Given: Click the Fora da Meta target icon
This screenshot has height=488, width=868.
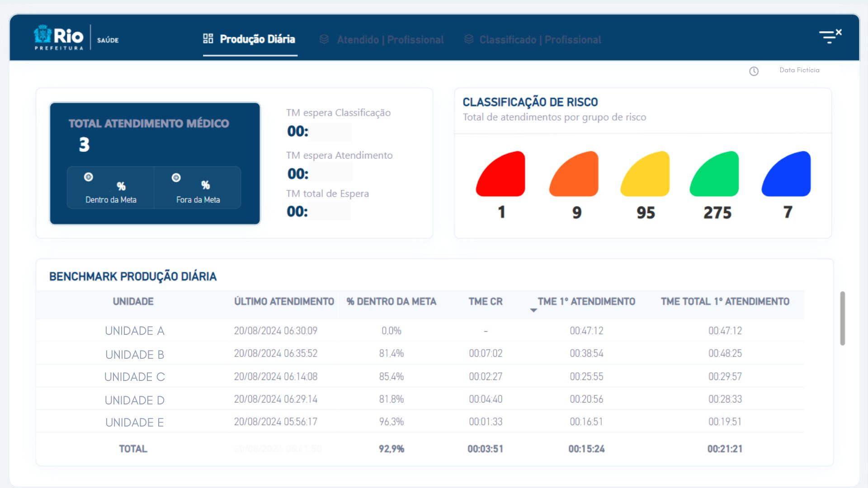Looking at the screenshot, I should pos(176,178).
